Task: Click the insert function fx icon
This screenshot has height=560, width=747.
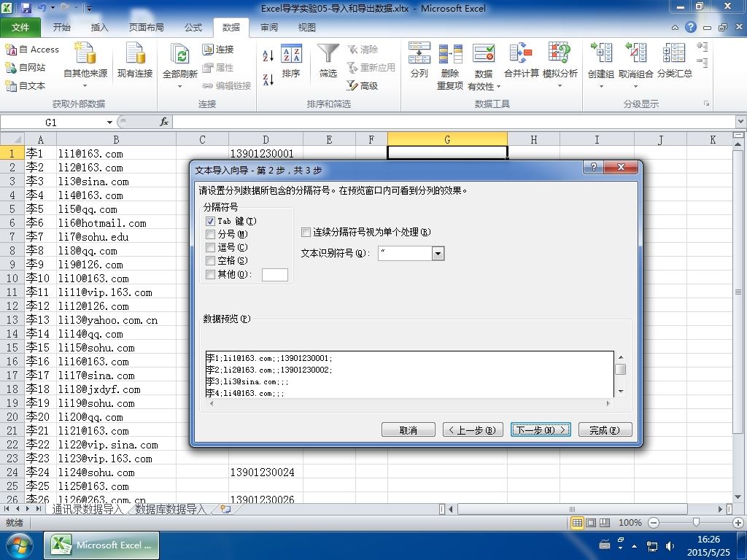Action: tap(164, 122)
